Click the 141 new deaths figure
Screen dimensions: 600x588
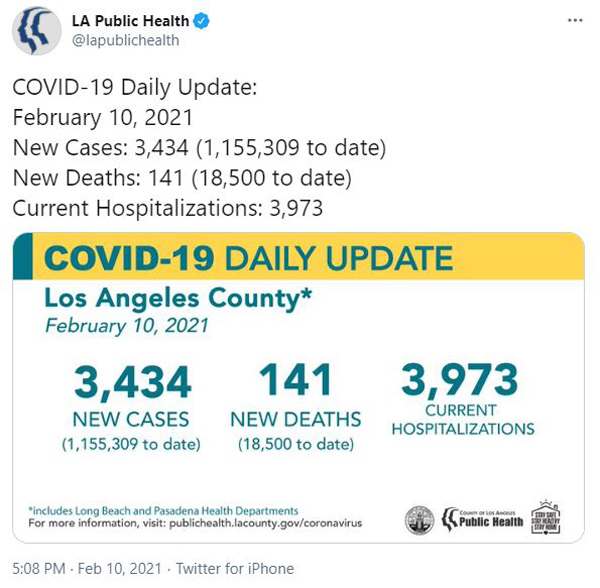coord(295,379)
